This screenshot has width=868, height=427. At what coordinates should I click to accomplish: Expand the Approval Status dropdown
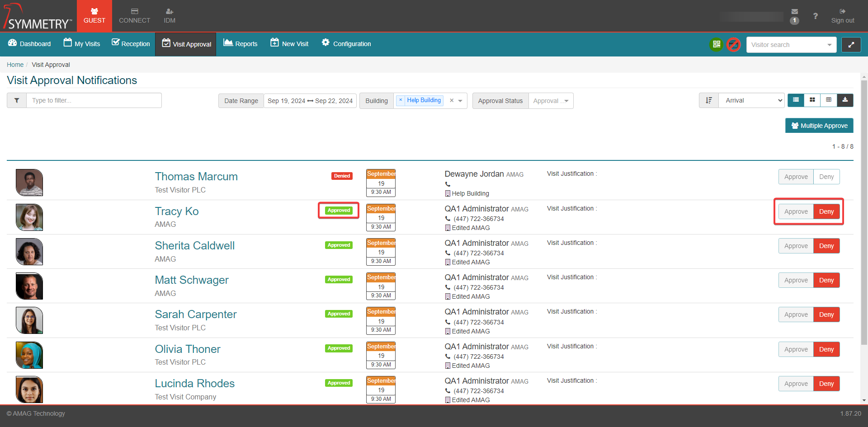tap(551, 101)
